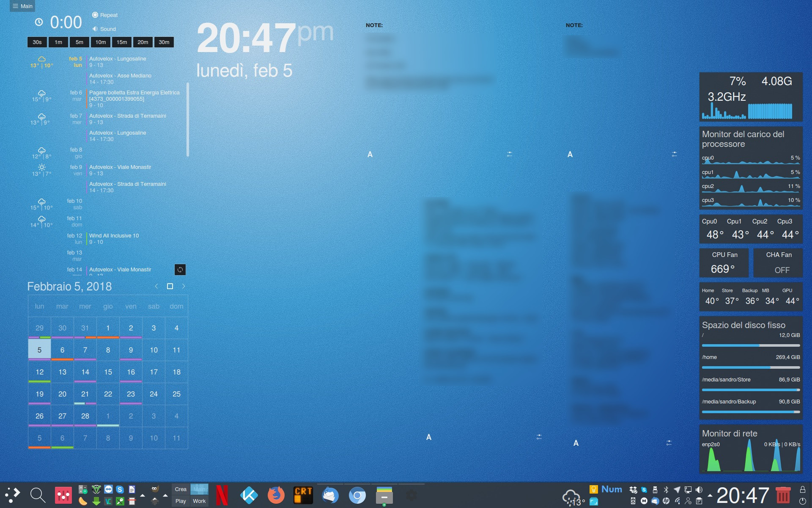Open the pink mixer application icon
812x508 pixels.
pos(63,495)
